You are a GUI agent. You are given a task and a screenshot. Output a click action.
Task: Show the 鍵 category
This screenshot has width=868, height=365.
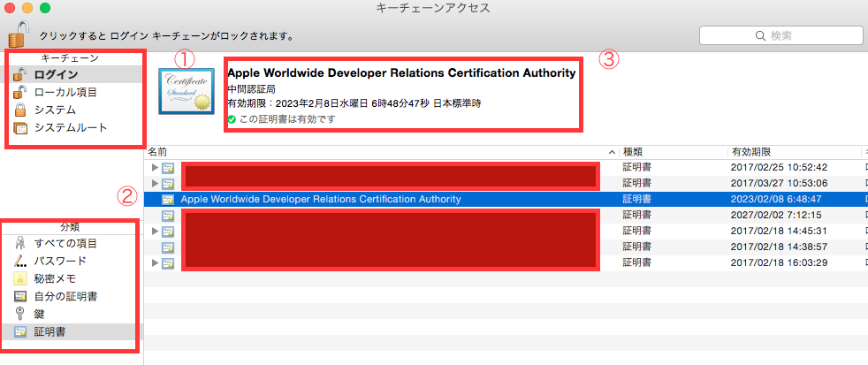[x=72, y=314]
